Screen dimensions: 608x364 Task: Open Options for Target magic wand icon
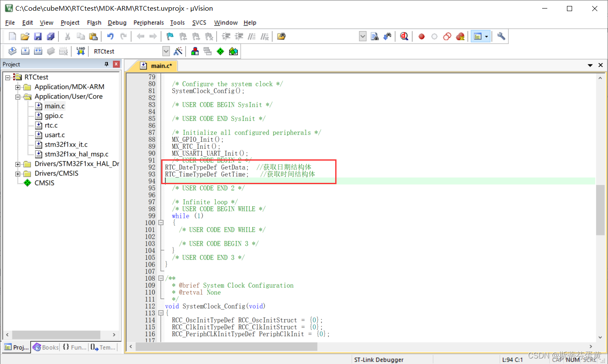[178, 51]
